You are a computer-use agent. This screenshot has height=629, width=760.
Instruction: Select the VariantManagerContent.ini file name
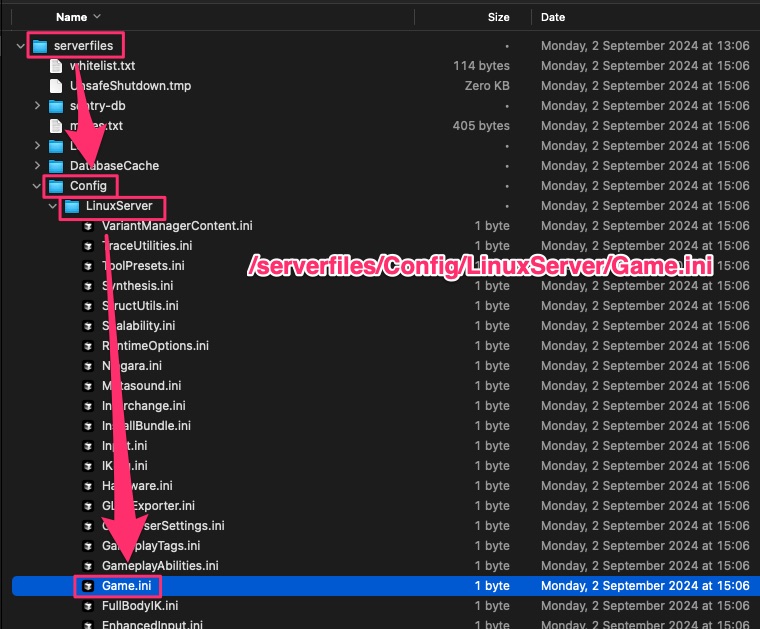point(177,226)
